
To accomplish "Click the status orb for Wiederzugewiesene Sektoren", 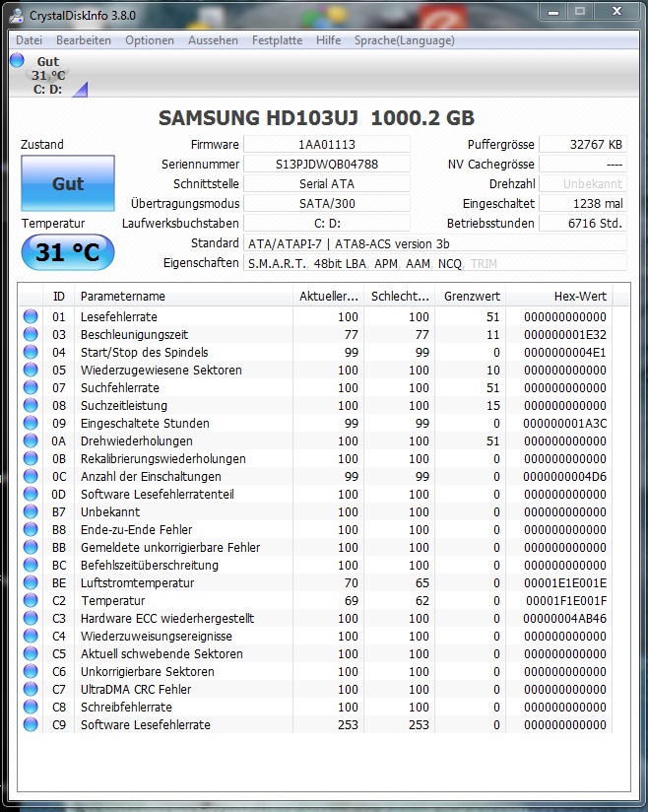I will pos(31,370).
